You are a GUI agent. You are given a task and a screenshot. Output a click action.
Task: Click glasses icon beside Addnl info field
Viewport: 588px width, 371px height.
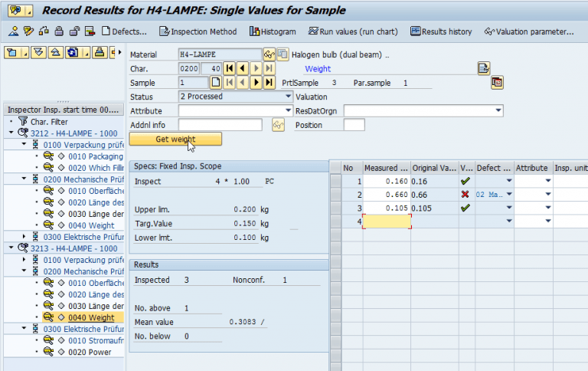(x=278, y=125)
